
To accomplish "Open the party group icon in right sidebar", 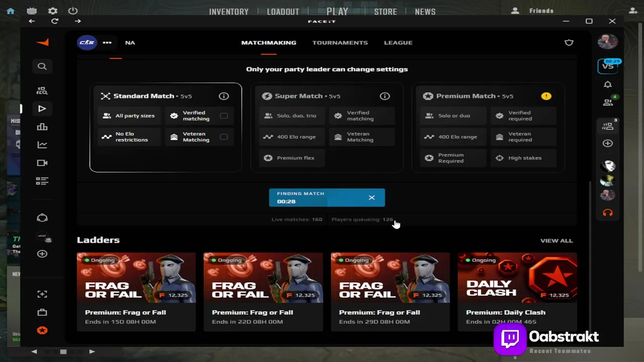I will [x=608, y=126].
